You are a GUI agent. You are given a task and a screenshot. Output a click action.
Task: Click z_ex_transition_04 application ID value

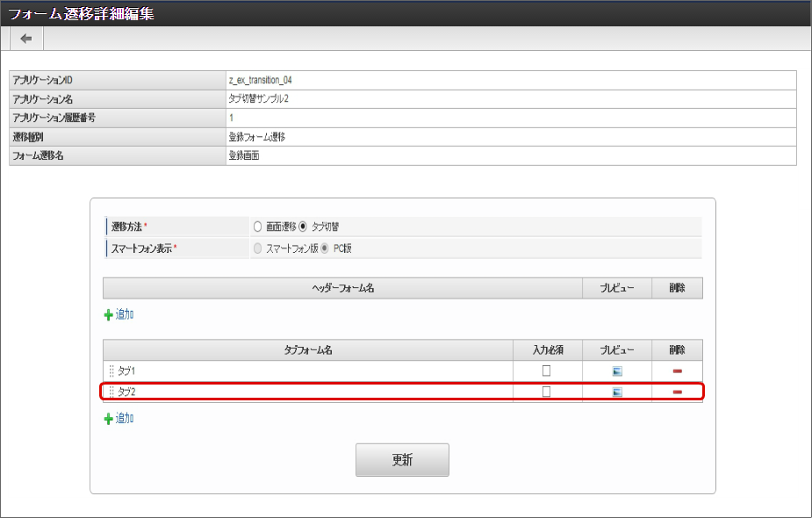point(261,80)
